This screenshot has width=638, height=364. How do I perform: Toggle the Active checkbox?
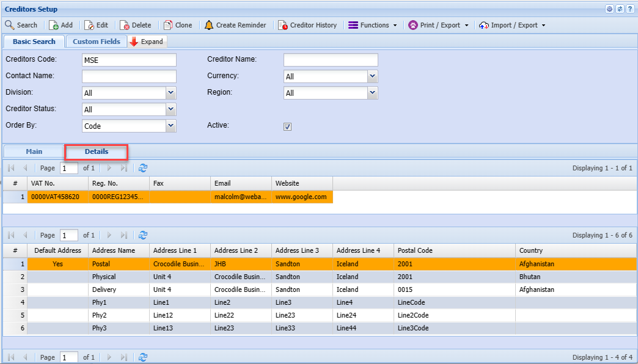tap(288, 126)
